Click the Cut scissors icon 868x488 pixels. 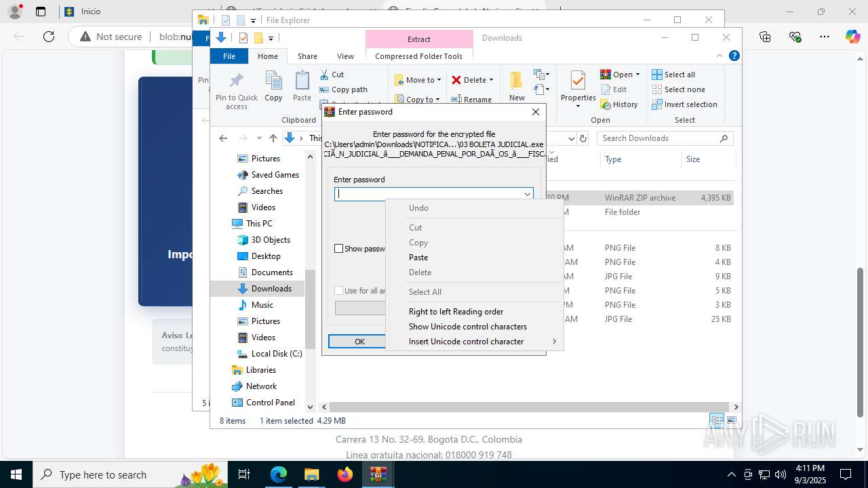[324, 75]
